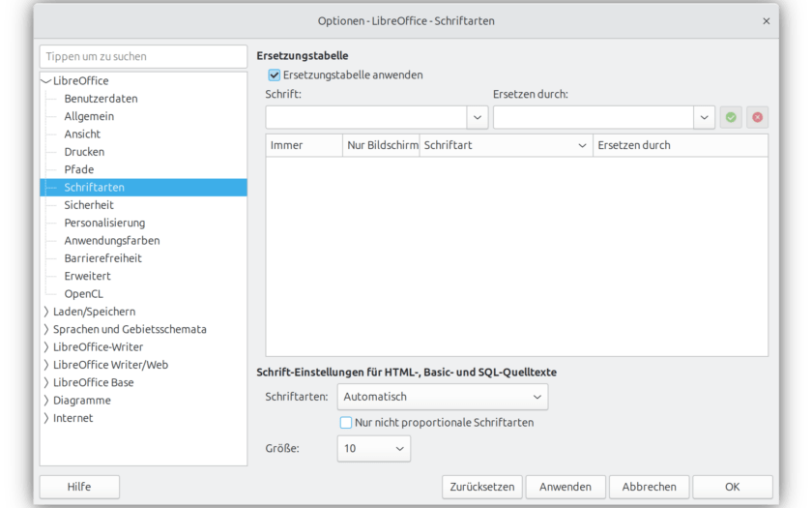
Task: Open the Schriftarten Automatisch dropdown
Action: pos(443,397)
